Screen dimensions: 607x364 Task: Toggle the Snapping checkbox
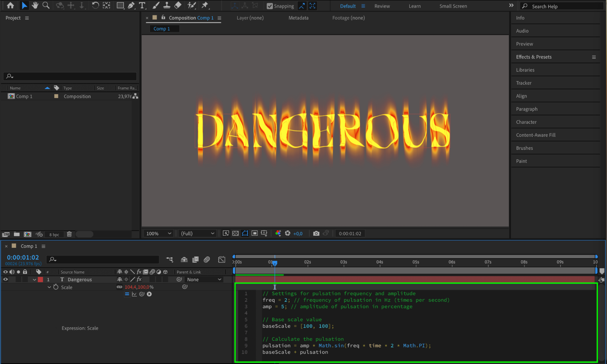(270, 6)
